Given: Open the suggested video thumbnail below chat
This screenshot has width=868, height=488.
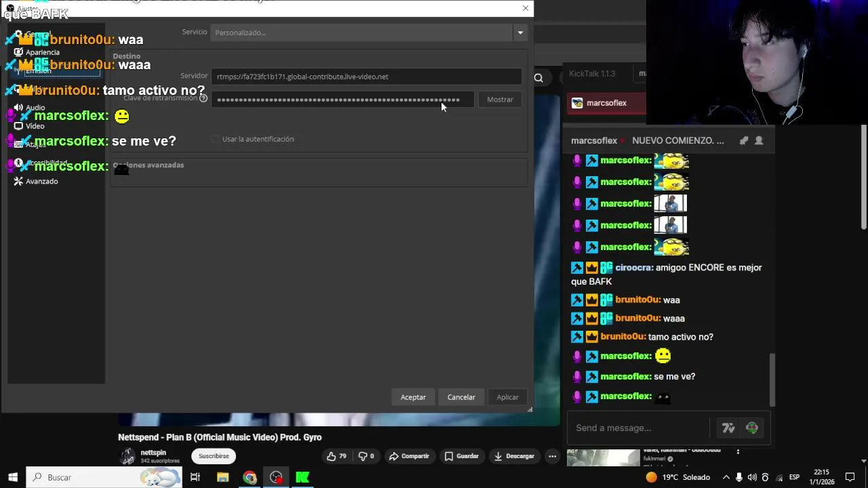Looking at the screenshot, I should tap(603, 457).
